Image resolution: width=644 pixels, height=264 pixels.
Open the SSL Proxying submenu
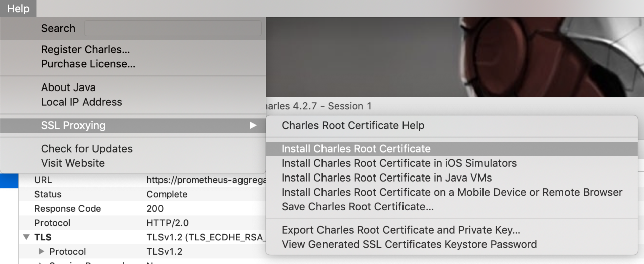click(133, 126)
